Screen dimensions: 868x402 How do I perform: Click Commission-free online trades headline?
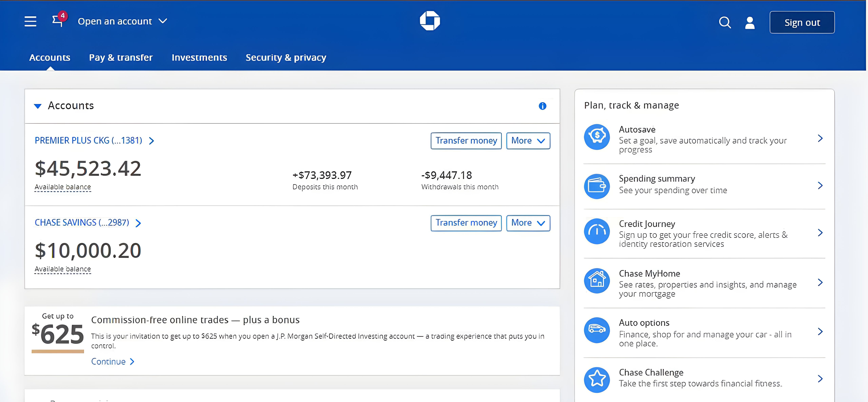pyautogui.click(x=195, y=320)
